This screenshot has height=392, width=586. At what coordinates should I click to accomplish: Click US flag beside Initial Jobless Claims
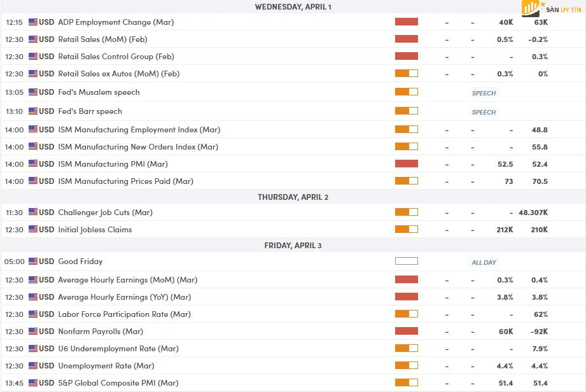pos(33,230)
